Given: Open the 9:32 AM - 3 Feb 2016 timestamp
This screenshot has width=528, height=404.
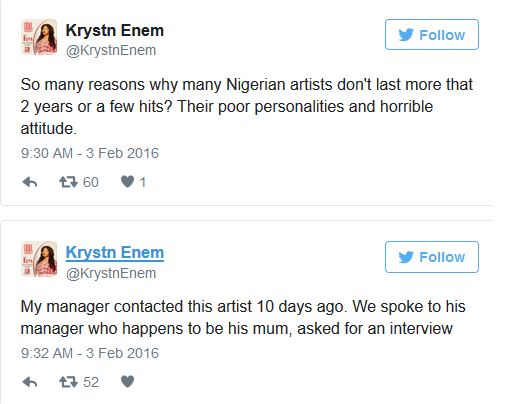Looking at the screenshot, I should point(90,353).
